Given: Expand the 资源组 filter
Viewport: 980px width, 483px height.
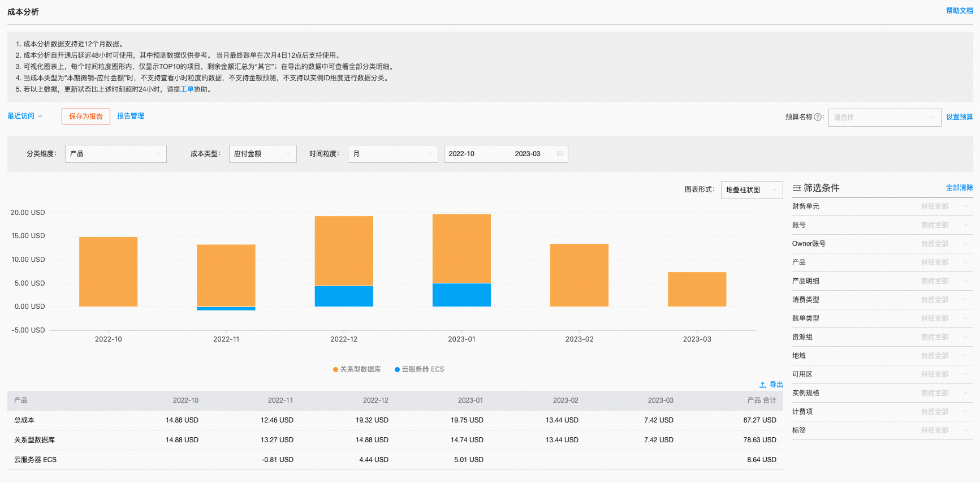Looking at the screenshot, I should [883, 337].
